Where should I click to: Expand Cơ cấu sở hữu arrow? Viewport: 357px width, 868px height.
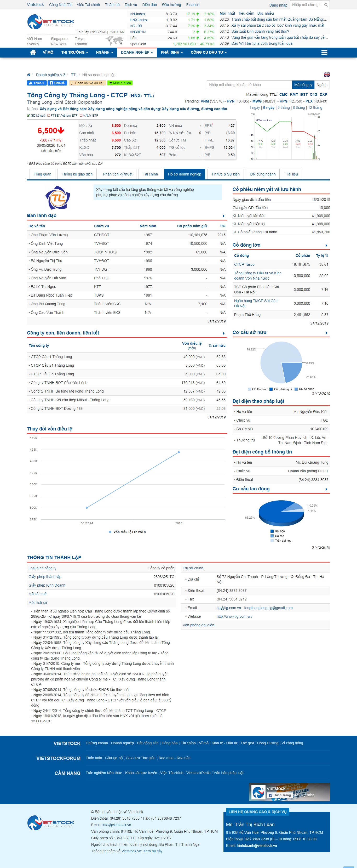(326, 333)
